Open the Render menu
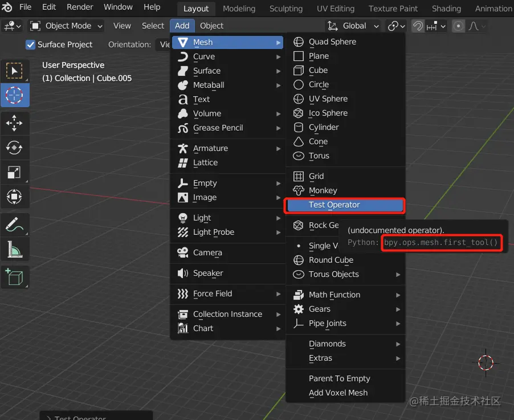Screen dimensions: 514x420 pyautogui.click(x=80, y=7)
